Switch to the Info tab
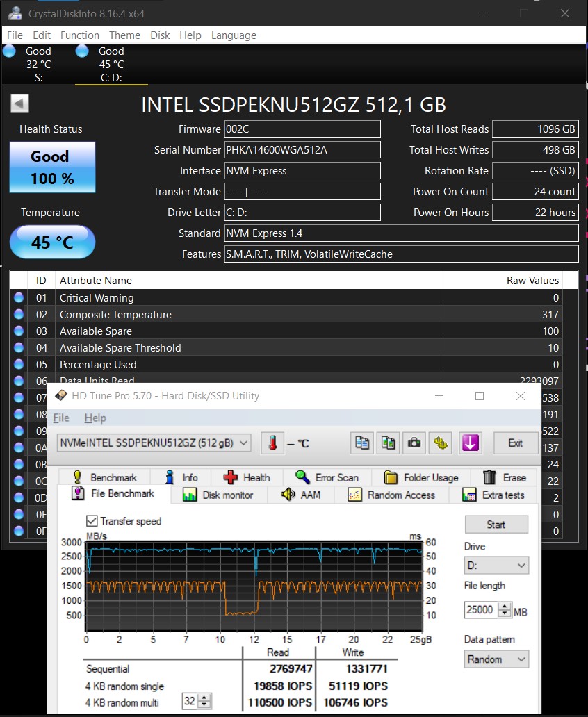The image size is (588, 717). pyautogui.click(x=181, y=477)
